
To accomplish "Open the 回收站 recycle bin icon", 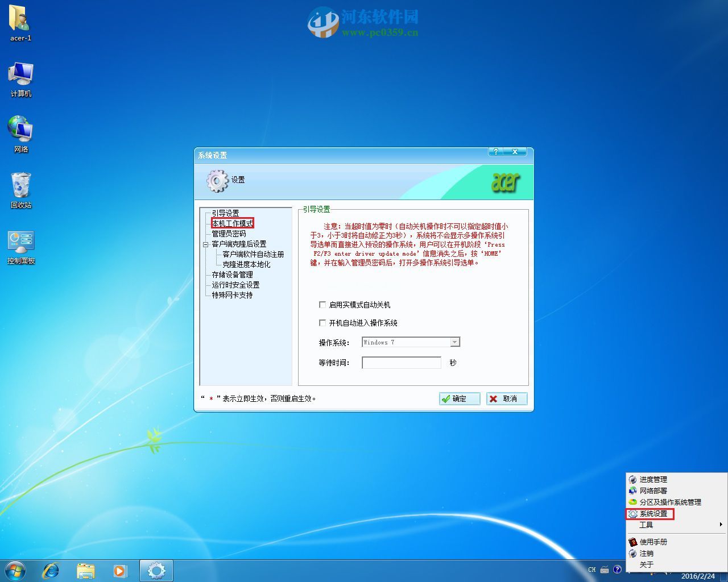I will click(20, 190).
